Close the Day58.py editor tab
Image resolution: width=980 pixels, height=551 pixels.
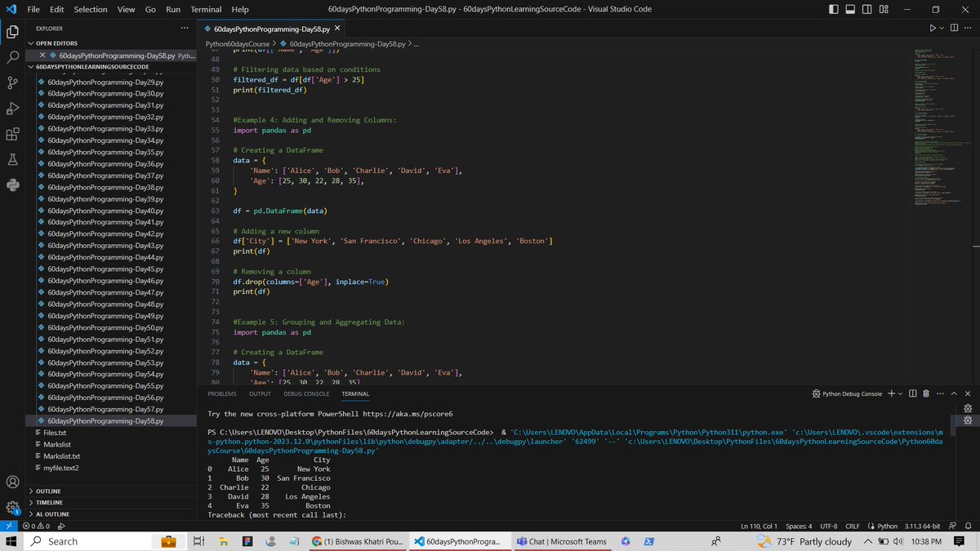[x=337, y=29]
